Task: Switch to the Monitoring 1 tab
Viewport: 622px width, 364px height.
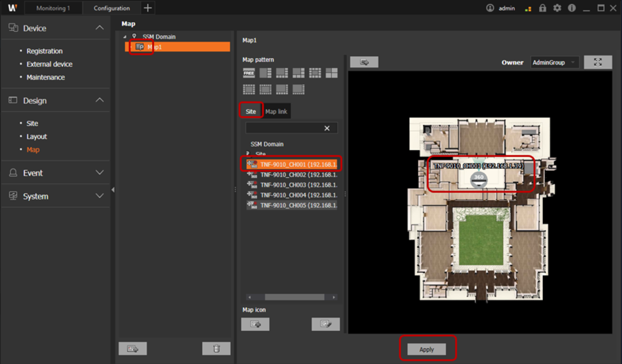Action: (x=54, y=8)
